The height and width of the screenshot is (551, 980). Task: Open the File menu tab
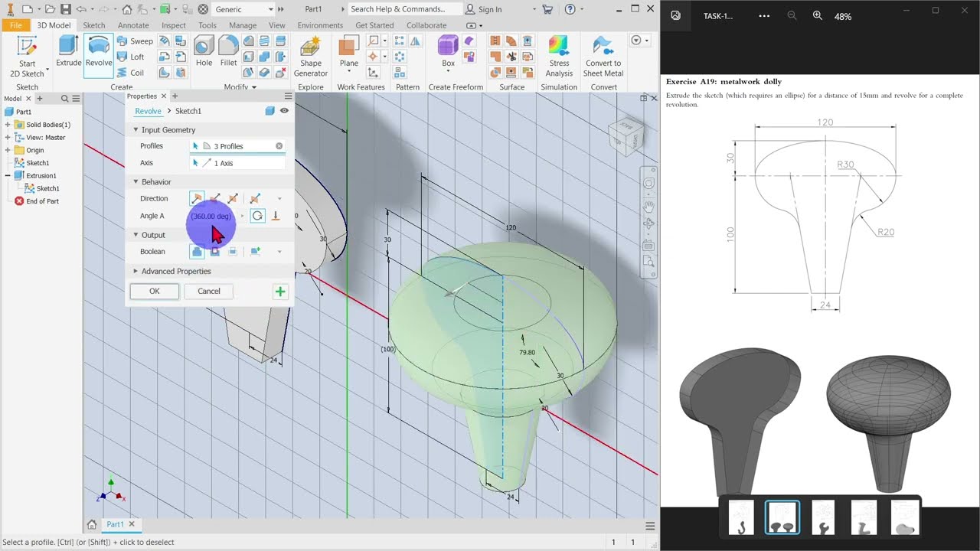[15, 25]
